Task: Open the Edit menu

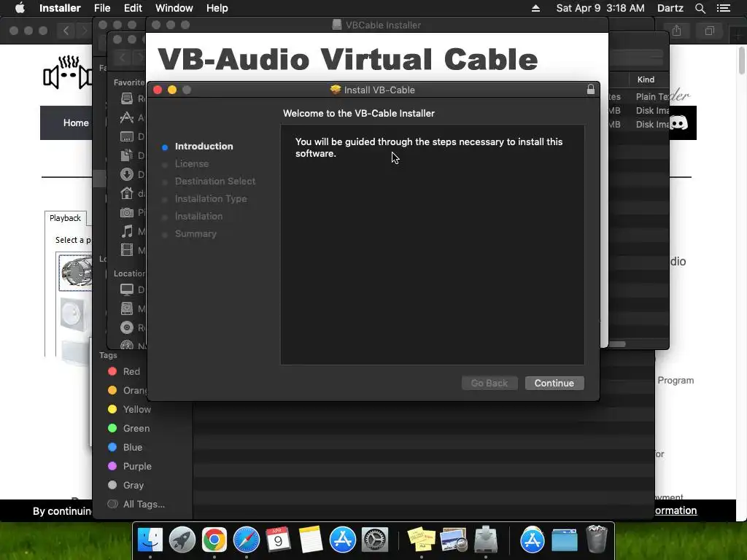Action: coord(133,8)
